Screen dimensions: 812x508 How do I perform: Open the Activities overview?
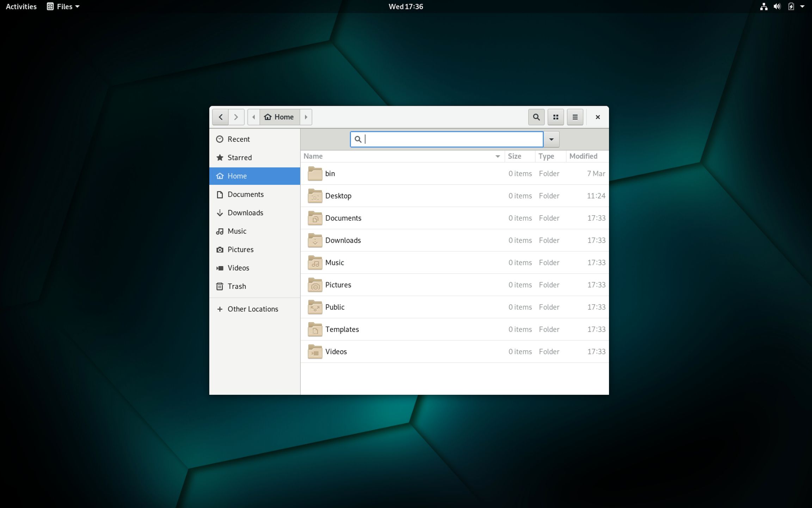click(x=21, y=6)
